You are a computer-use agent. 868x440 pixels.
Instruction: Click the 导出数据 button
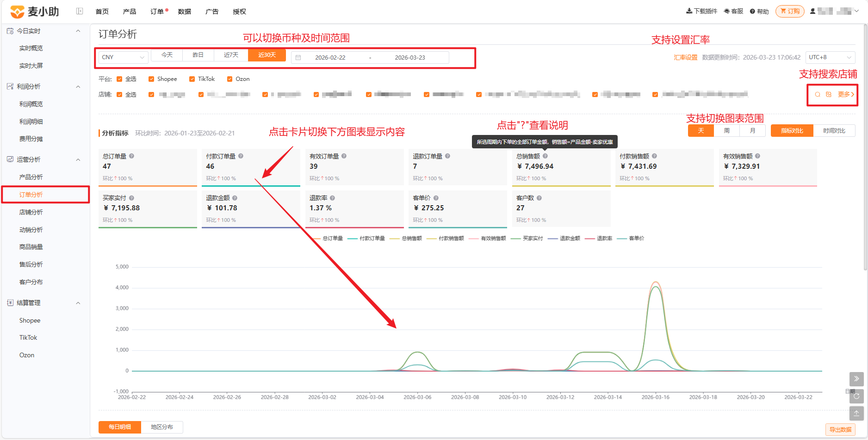[x=840, y=430]
